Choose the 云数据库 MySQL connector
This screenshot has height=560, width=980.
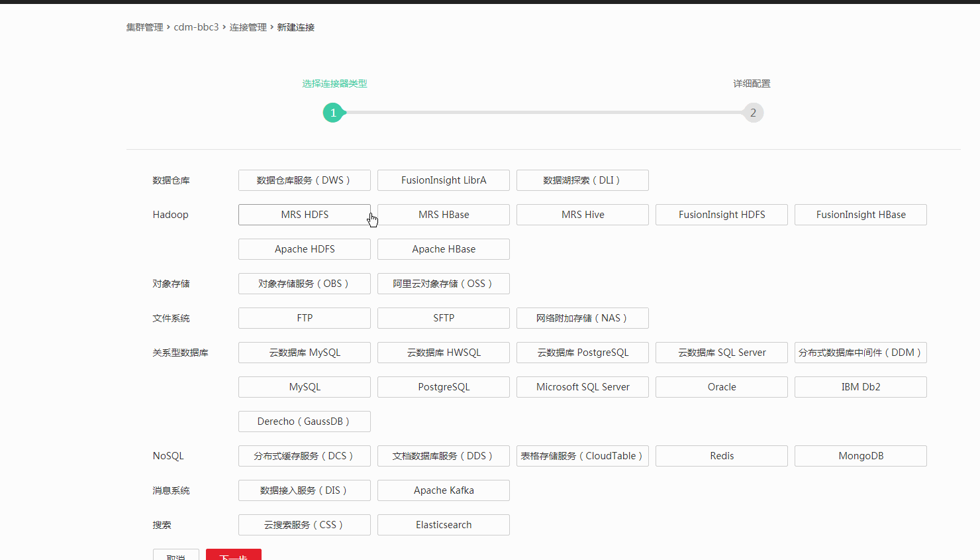point(305,353)
